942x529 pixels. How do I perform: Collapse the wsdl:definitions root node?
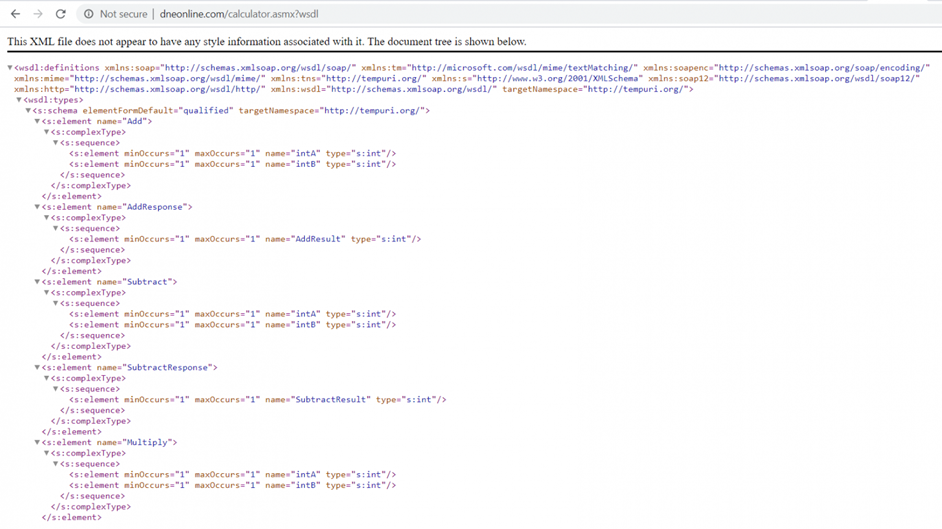pos(10,68)
